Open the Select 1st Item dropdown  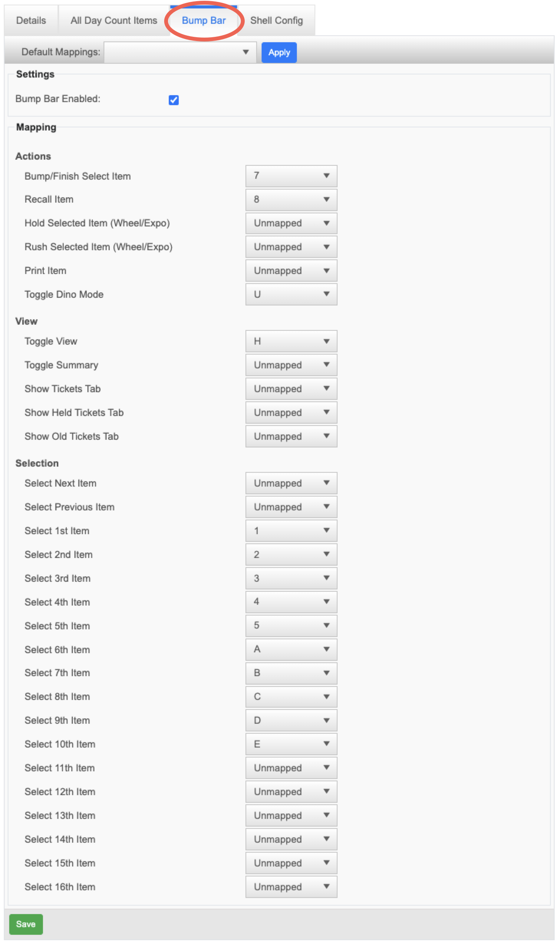click(291, 531)
